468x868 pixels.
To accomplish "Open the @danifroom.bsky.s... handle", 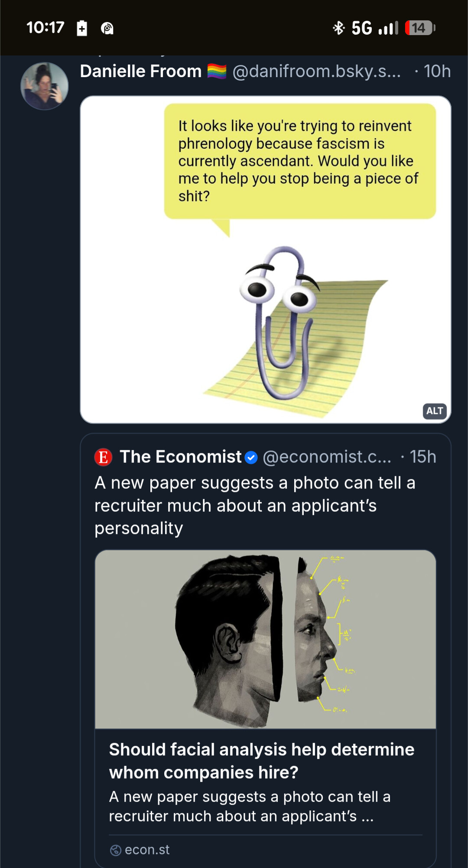I will (x=316, y=72).
